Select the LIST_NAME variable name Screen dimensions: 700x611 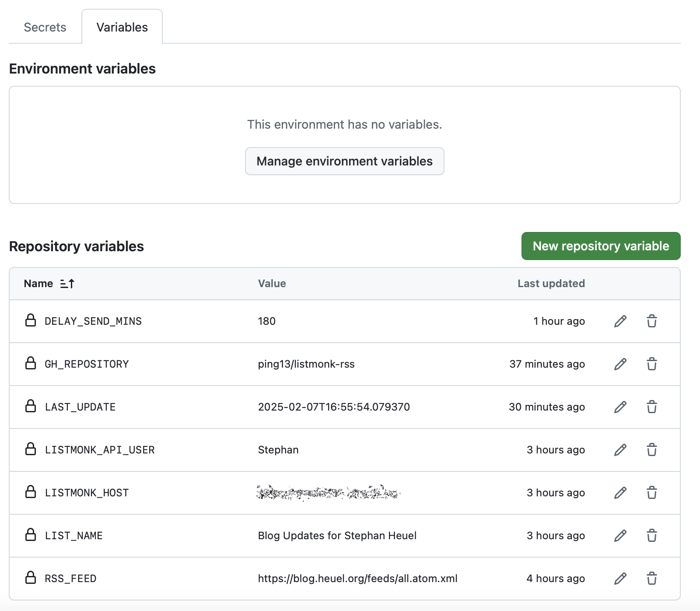pos(73,536)
